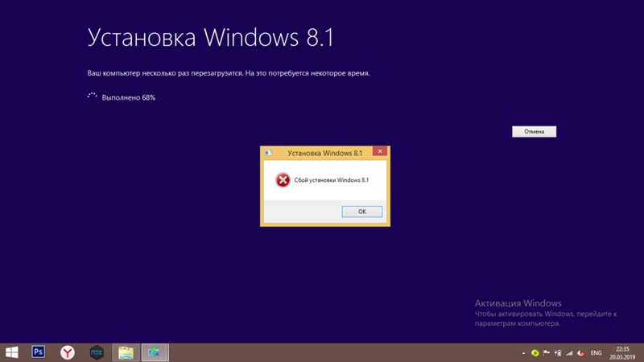The height and width of the screenshot is (362, 644).
Task: Launch Photoshop from the taskbar
Action: (38, 352)
